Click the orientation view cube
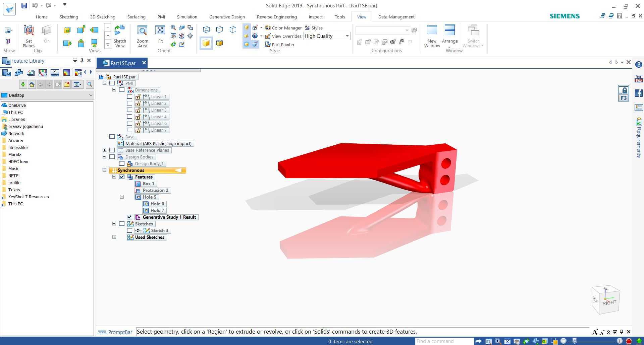The width and height of the screenshot is (644, 345). 606,300
